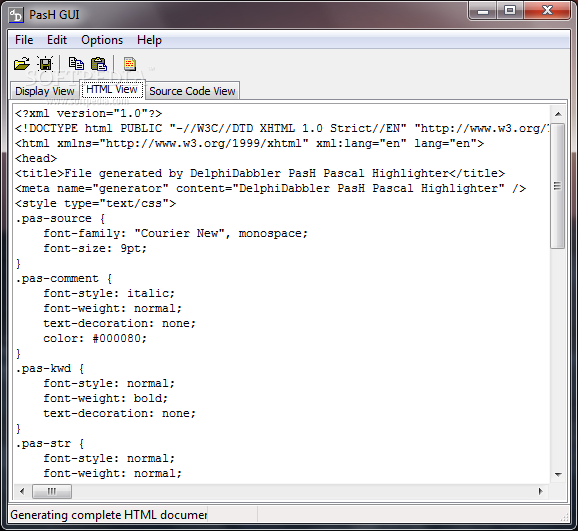Open the Help menu
The height and width of the screenshot is (531, 578).
(x=149, y=40)
